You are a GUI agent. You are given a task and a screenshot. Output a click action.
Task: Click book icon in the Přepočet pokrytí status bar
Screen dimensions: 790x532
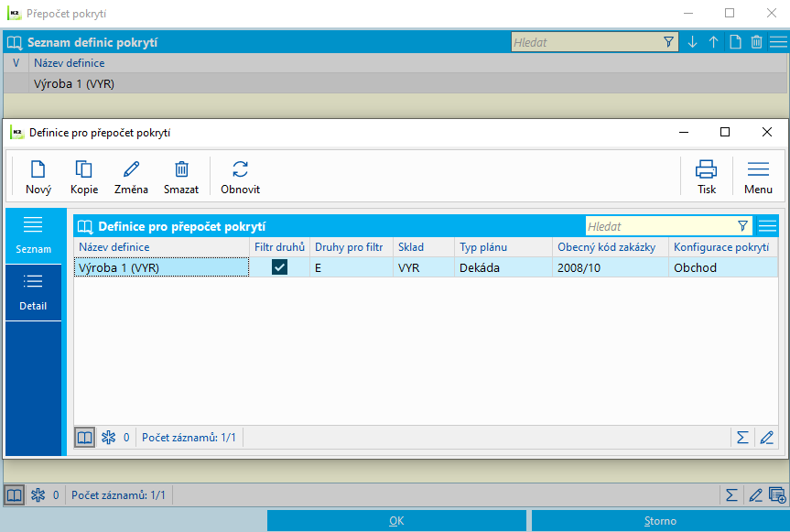coord(14,495)
